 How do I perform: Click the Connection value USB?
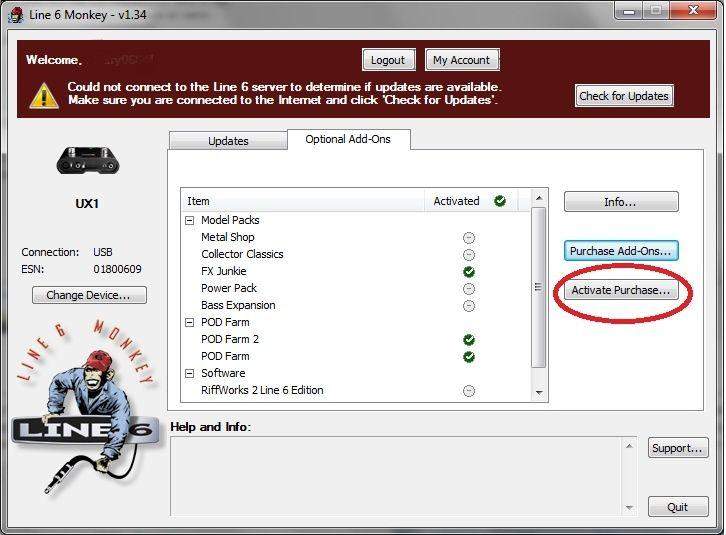[x=103, y=252]
